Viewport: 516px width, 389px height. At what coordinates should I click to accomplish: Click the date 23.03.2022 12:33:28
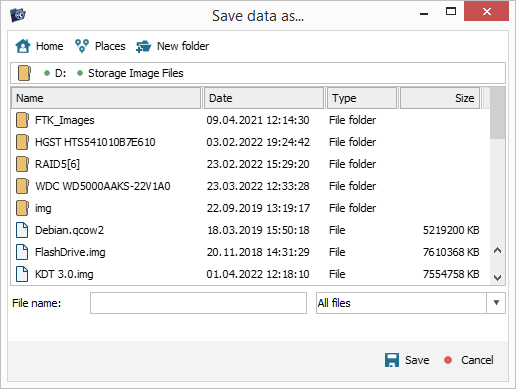(258, 186)
